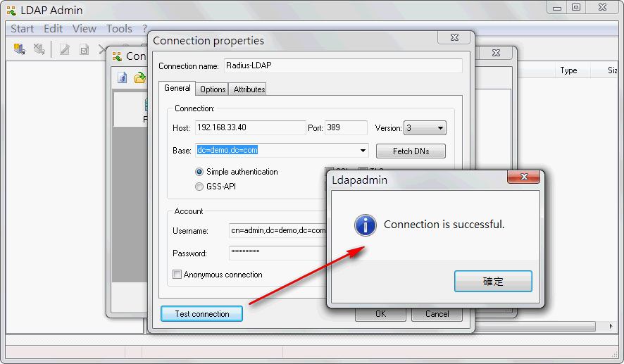The image size is (624, 364).
Task: Open the Start menu item
Action: point(23,29)
